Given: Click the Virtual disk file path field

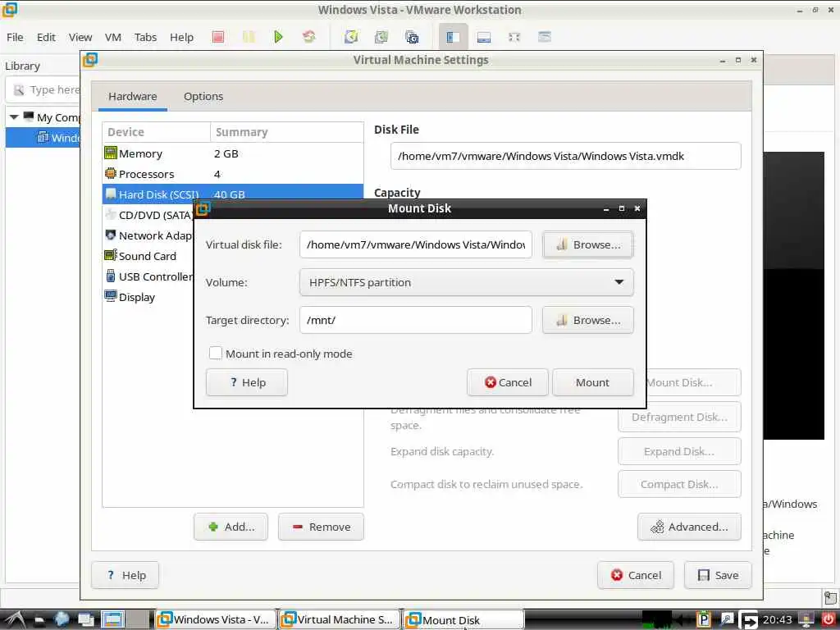Looking at the screenshot, I should [x=416, y=244].
